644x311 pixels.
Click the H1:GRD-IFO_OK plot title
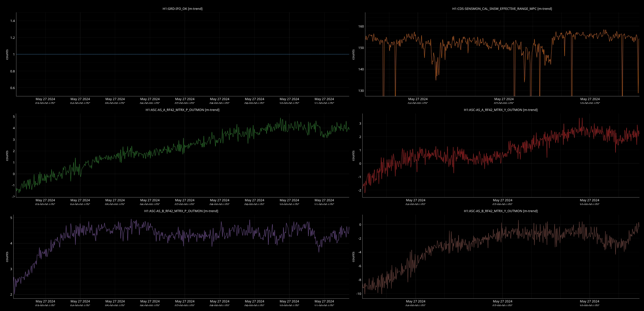(182, 9)
